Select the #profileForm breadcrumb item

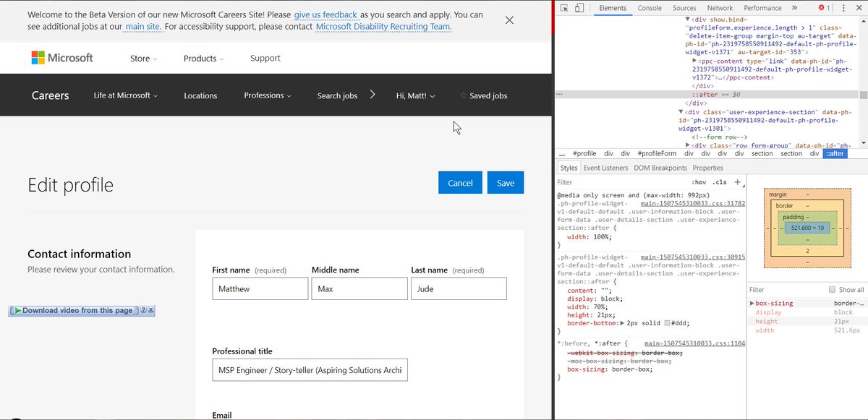coord(657,154)
